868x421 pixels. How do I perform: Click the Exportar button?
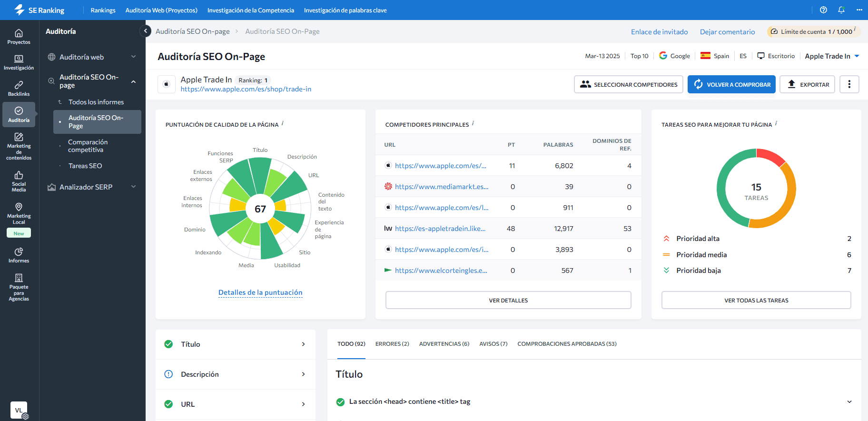coord(807,84)
